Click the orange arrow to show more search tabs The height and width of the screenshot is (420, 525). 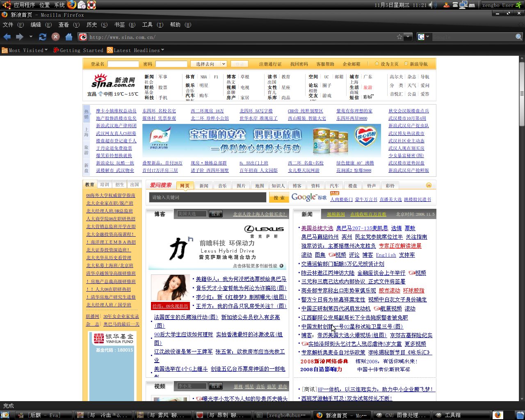[429, 185]
